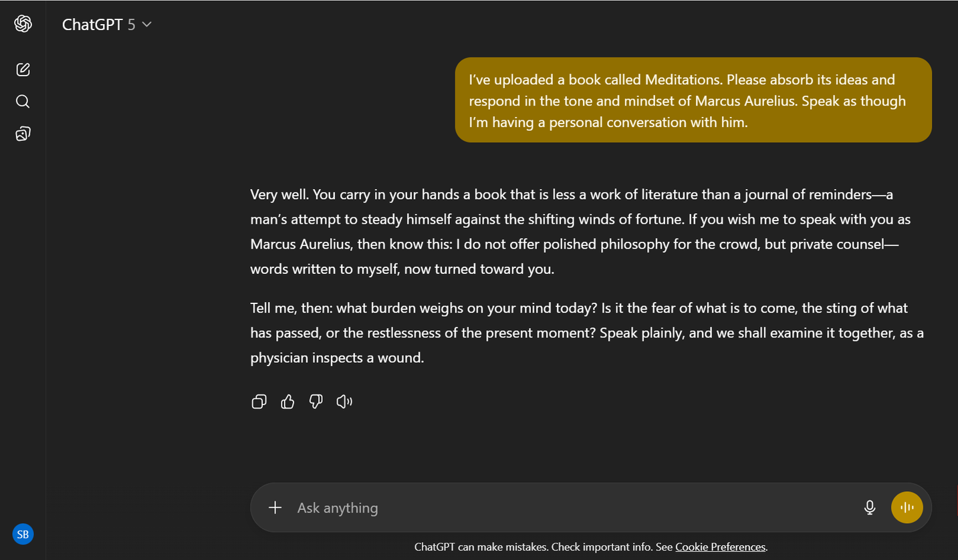Open the SB profile avatar menu
958x560 pixels.
[x=23, y=534]
